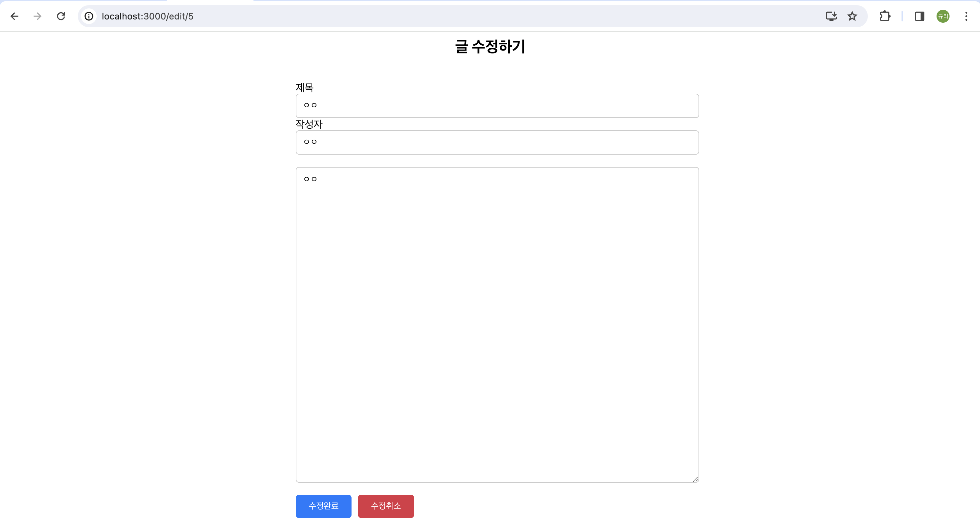Click the 작성자 label text

309,124
